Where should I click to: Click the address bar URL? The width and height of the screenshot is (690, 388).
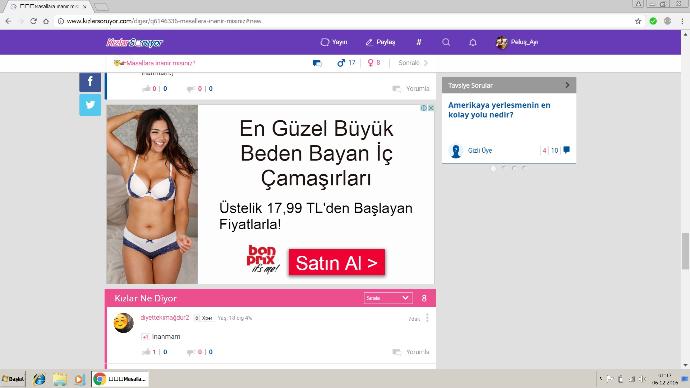point(164,21)
